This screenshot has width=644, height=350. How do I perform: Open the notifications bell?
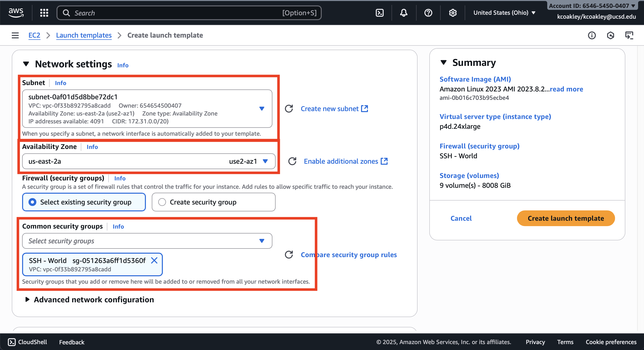tap(404, 13)
